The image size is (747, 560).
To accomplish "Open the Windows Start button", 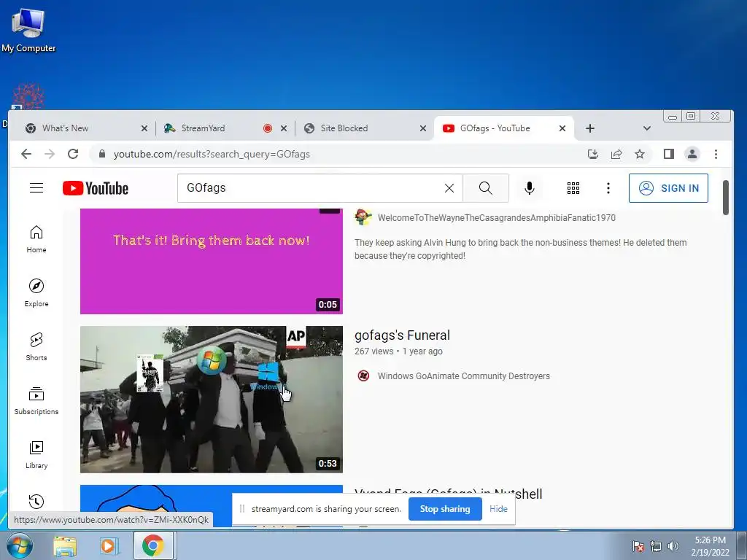I will tap(19, 545).
